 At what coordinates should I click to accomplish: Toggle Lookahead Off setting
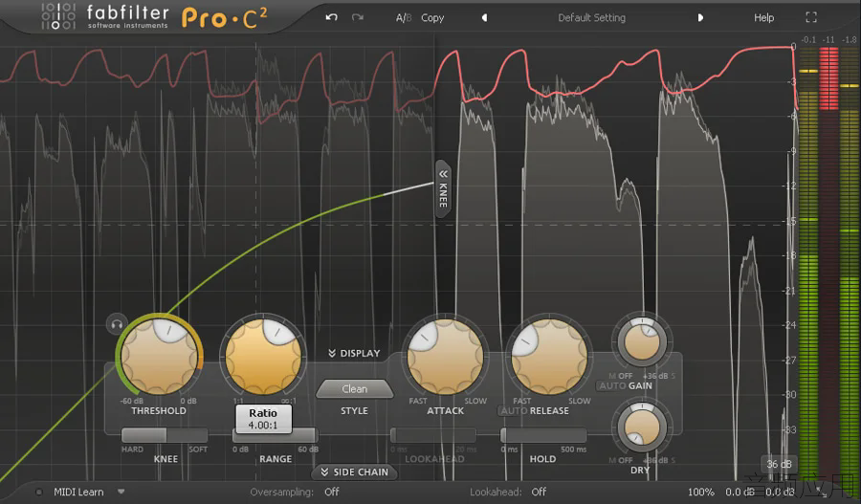coord(539,492)
